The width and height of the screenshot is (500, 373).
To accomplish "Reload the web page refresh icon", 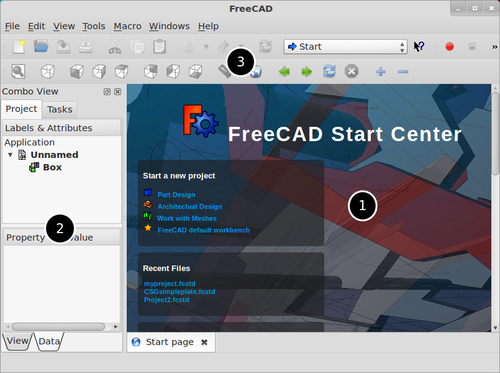I will (x=329, y=71).
